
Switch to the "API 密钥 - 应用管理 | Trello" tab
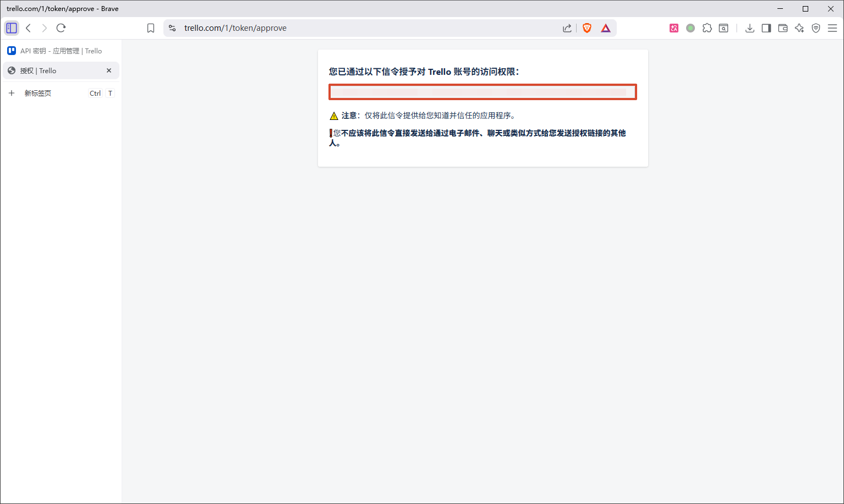[x=61, y=51]
